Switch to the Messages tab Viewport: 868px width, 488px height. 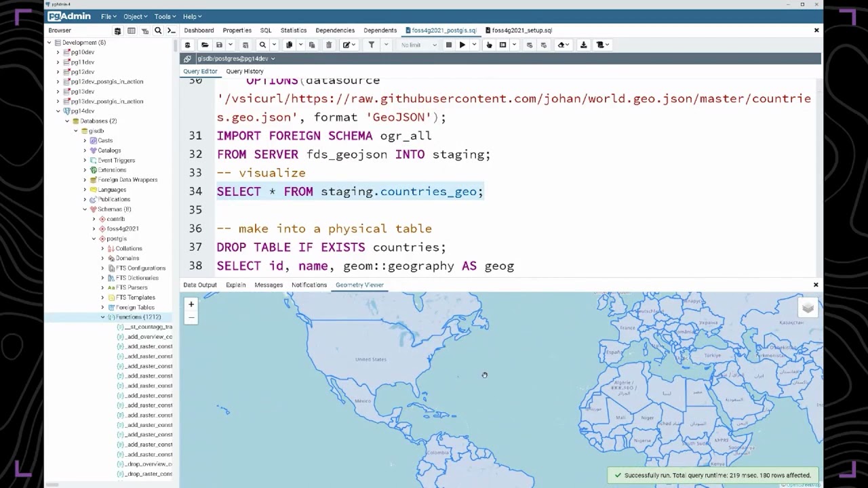pos(269,285)
